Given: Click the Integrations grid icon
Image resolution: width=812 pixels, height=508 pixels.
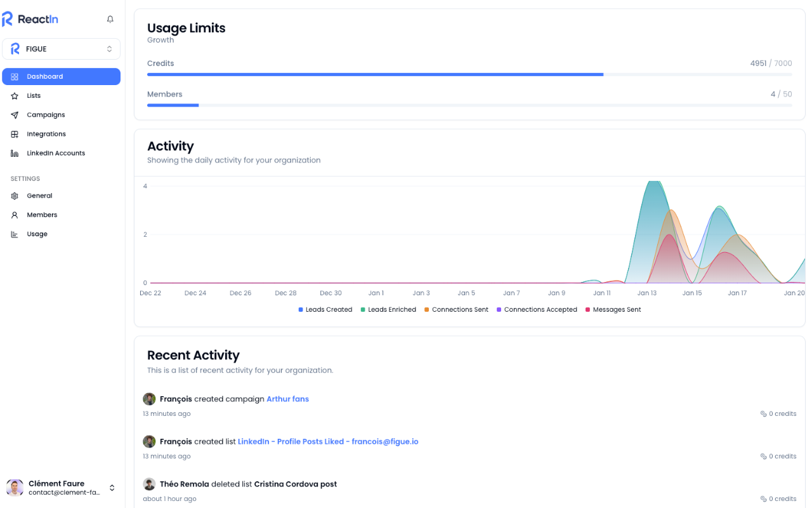Looking at the screenshot, I should [x=15, y=134].
